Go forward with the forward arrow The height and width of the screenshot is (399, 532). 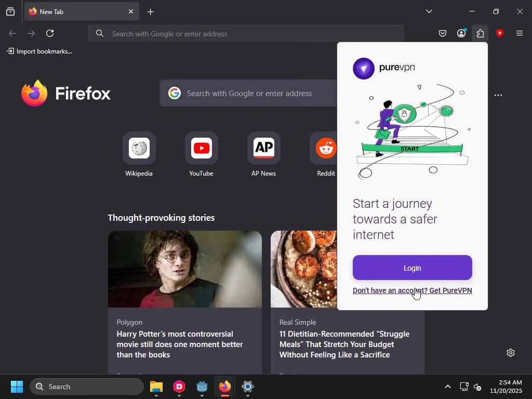pos(31,33)
